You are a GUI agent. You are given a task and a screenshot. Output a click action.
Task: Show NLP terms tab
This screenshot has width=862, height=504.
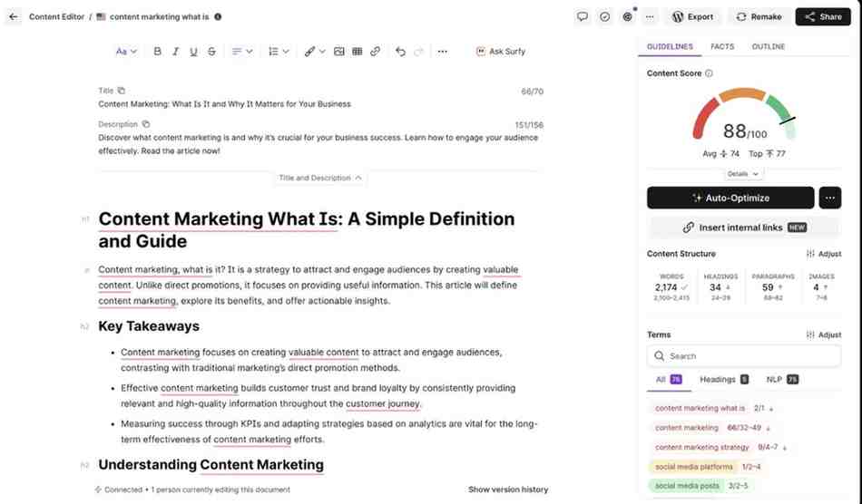coord(782,380)
